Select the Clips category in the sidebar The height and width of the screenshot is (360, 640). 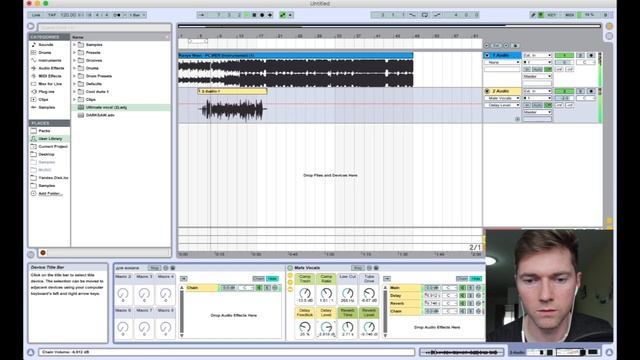click(43, 99)
